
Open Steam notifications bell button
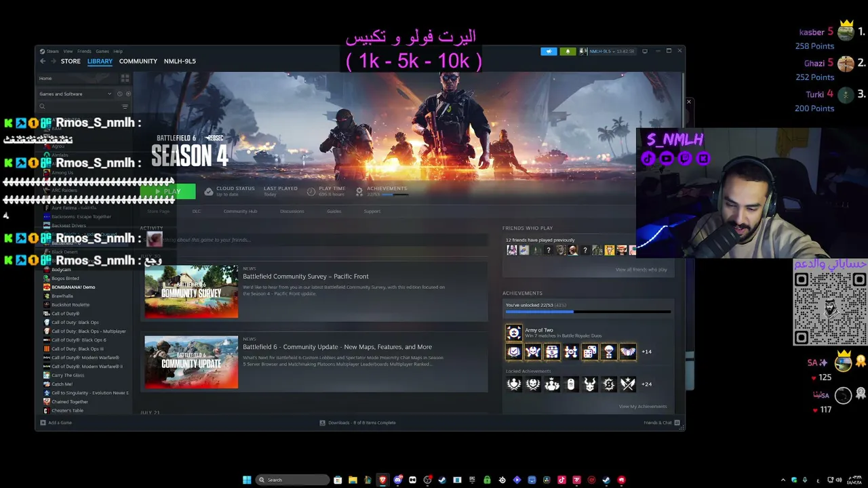[x=568, y=52]
